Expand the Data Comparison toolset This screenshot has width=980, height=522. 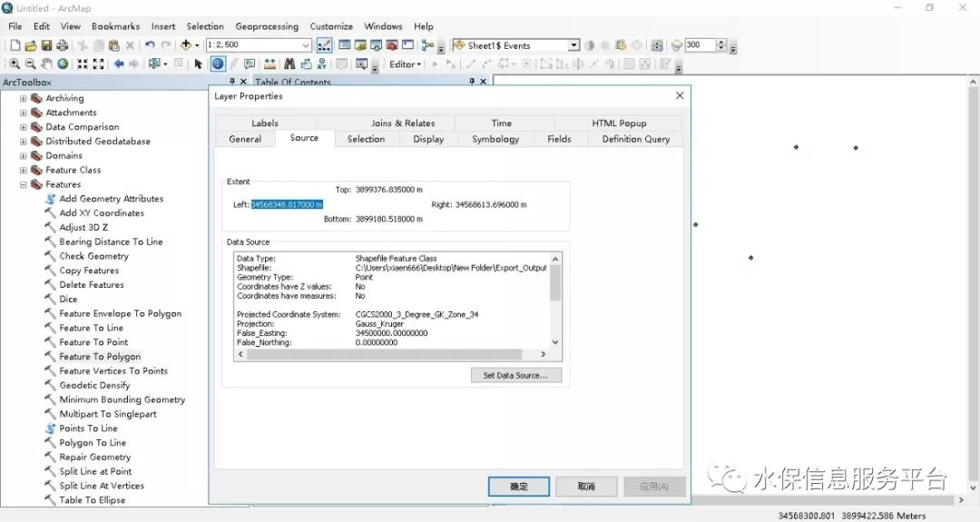(x=23, y=127)
